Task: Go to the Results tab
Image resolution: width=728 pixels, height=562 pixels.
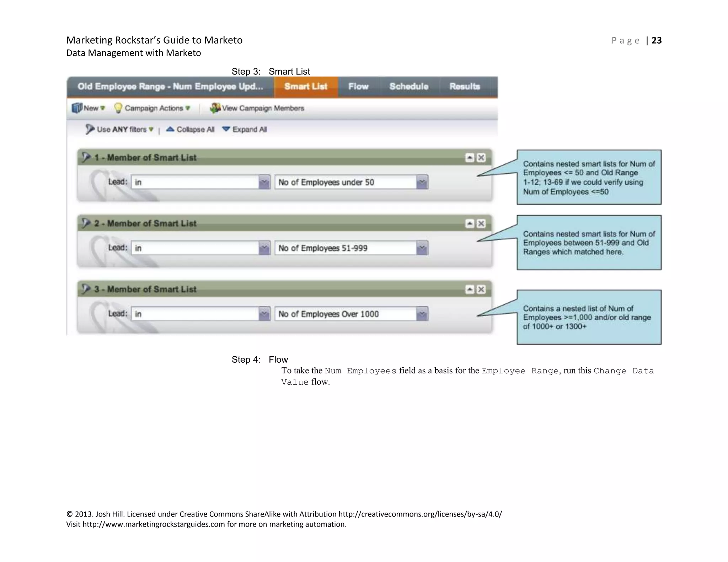Action: [465, 87]
